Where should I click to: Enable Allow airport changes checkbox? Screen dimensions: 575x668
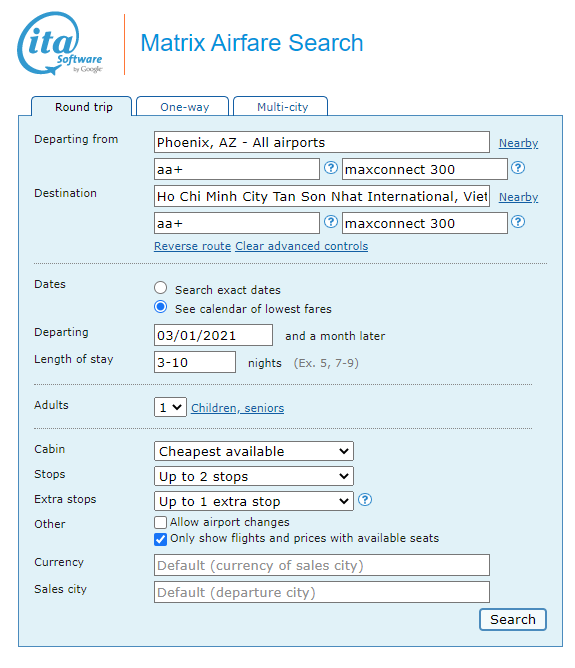(161, 522)
